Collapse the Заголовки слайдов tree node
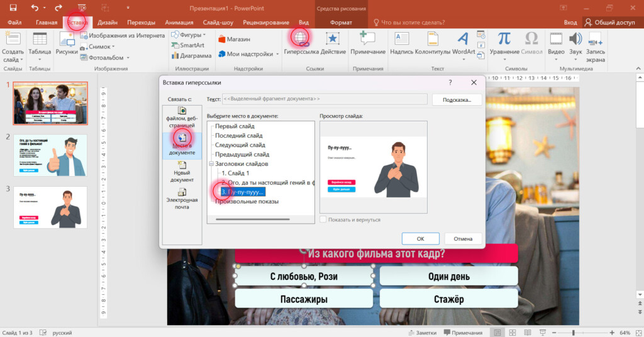The width and height of the screenshot is (644, 337). click(211, 163)
